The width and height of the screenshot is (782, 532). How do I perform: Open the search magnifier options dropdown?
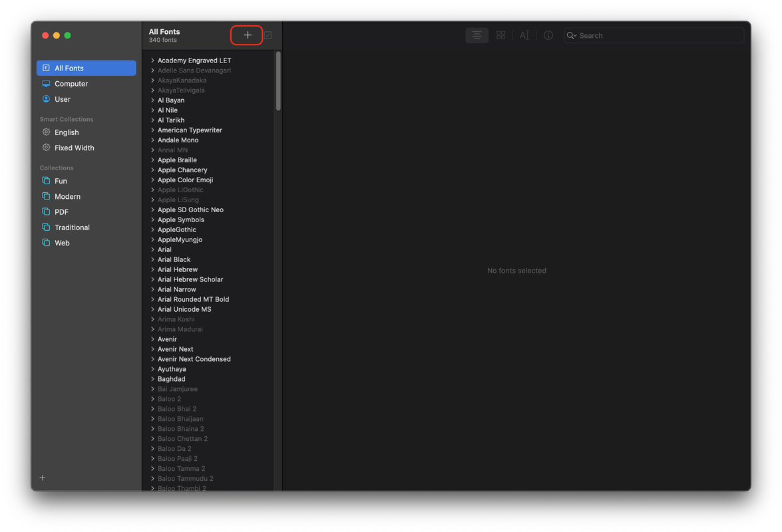point(572,35)
